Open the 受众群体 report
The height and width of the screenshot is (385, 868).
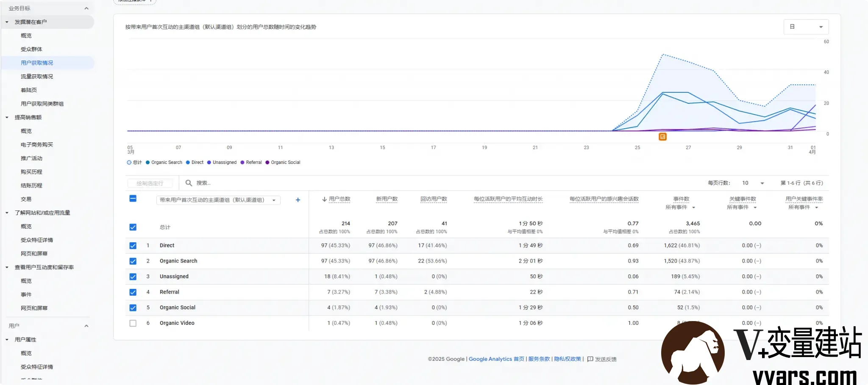tap(31, 49)
